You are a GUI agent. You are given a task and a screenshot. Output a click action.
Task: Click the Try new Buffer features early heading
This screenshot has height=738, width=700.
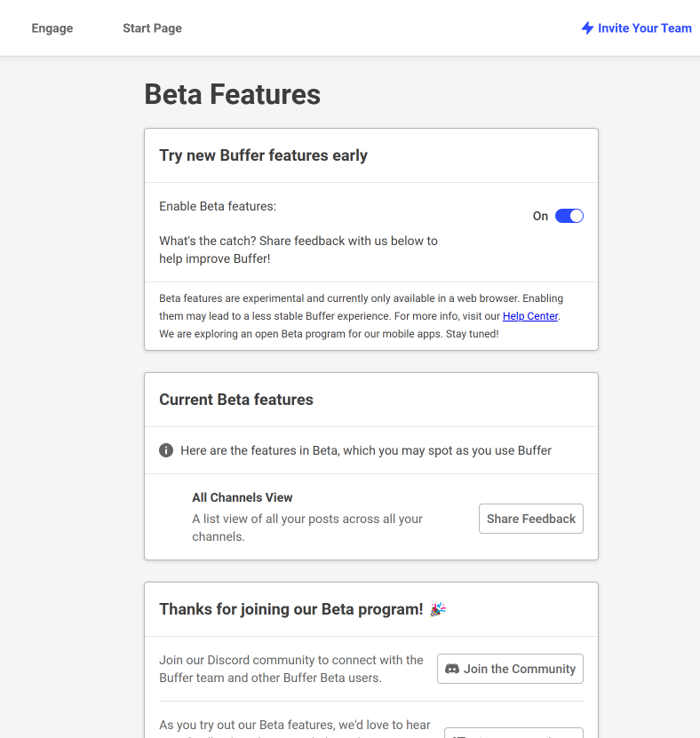click(263, 155)
